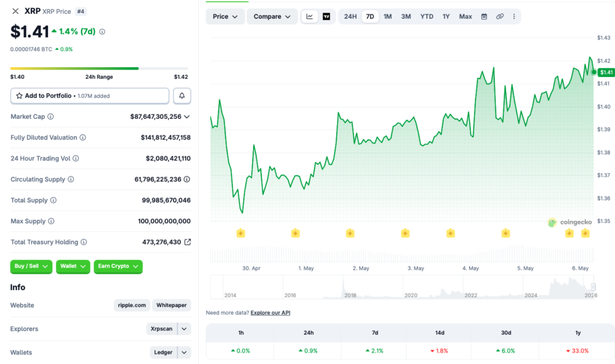Switch to TradingView chart icon
The image size is (615, 364).
326,16
